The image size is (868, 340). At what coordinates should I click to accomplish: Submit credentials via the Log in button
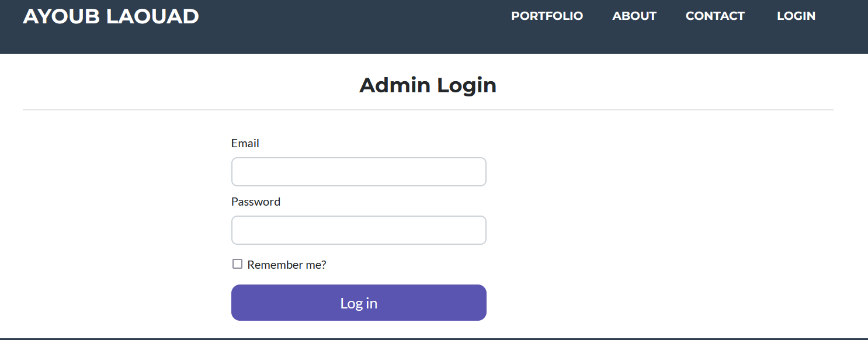pos(359,303)
